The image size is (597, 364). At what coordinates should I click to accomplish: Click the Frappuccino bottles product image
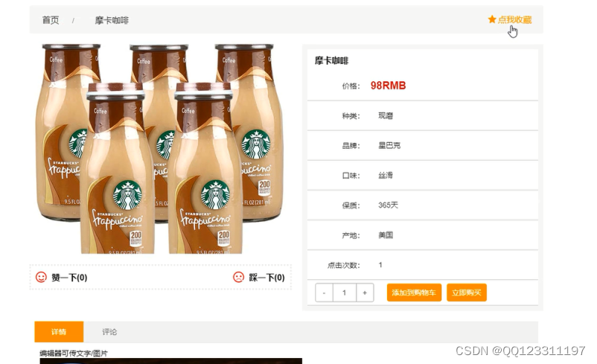(159, 148)
